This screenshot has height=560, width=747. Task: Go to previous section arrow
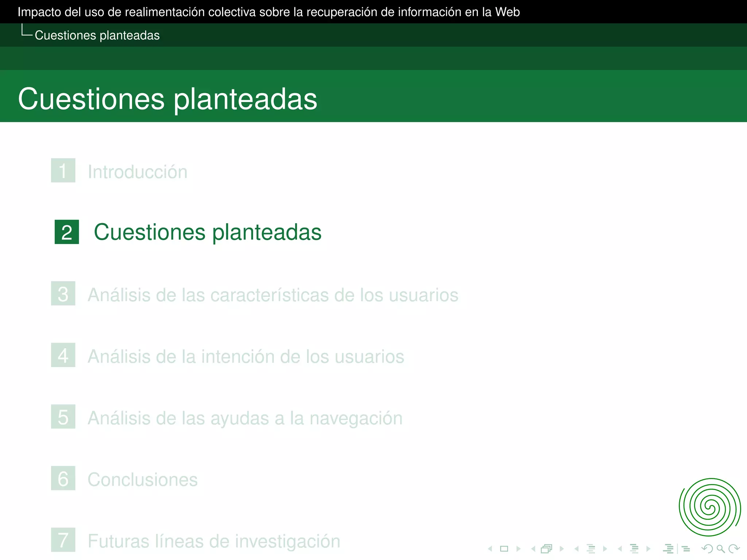(620, 549)
